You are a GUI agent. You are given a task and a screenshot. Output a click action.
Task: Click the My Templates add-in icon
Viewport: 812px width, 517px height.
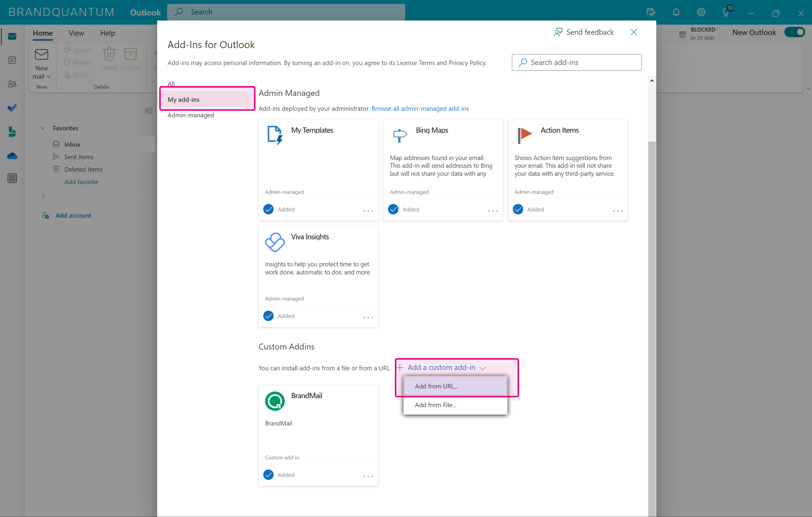click(x=275, y=135)
